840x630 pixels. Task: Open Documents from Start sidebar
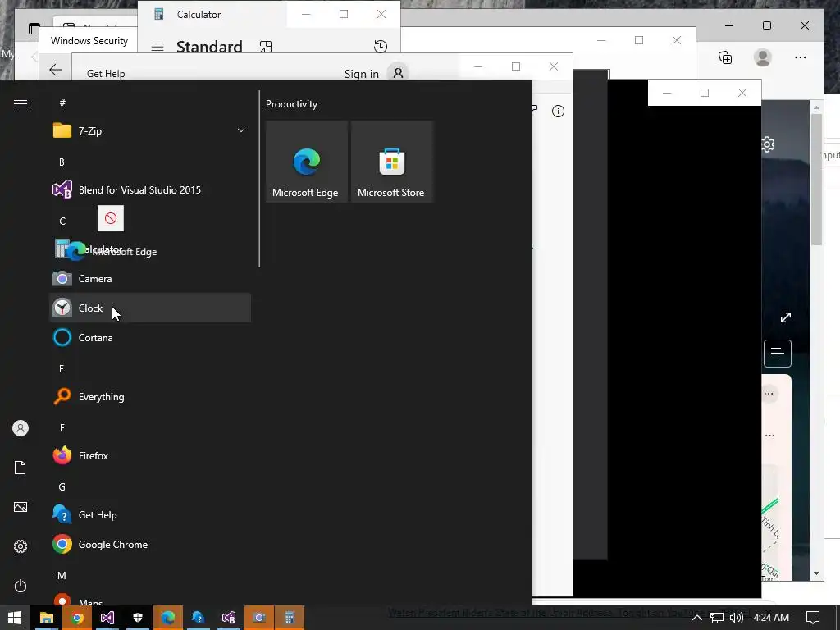pos(21,468)
